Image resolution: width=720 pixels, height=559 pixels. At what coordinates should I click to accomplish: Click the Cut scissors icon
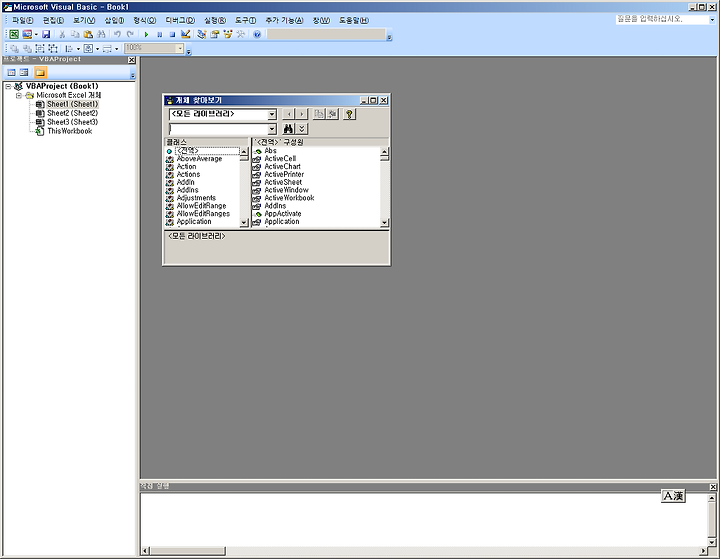coord(62,34)
